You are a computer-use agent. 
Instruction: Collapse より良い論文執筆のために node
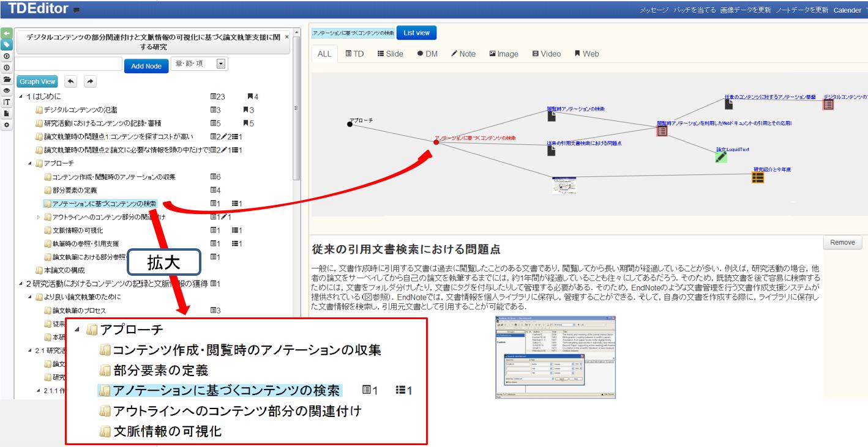coord(30,297)
